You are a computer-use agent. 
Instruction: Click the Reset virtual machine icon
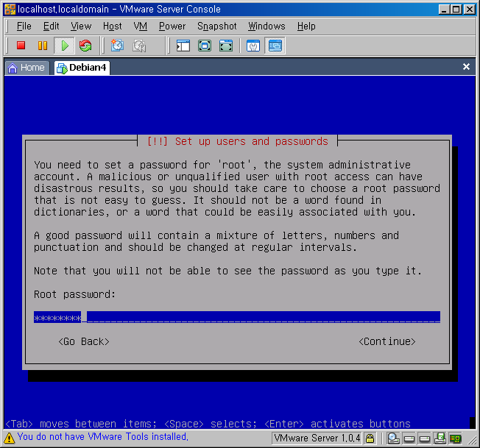85,46
